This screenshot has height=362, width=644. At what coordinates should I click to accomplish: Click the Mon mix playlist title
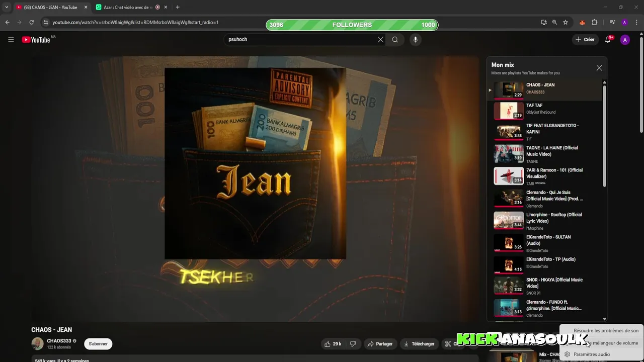coord(503,65)
